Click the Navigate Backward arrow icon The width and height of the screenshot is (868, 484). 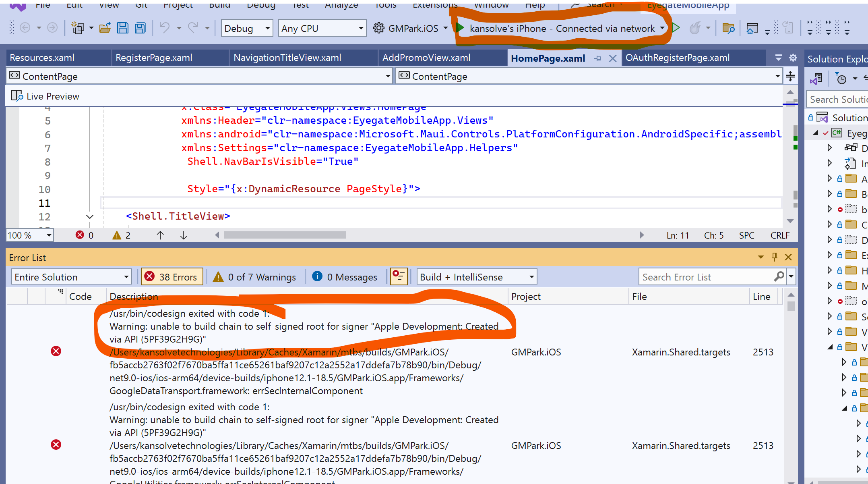coord(25,28)
